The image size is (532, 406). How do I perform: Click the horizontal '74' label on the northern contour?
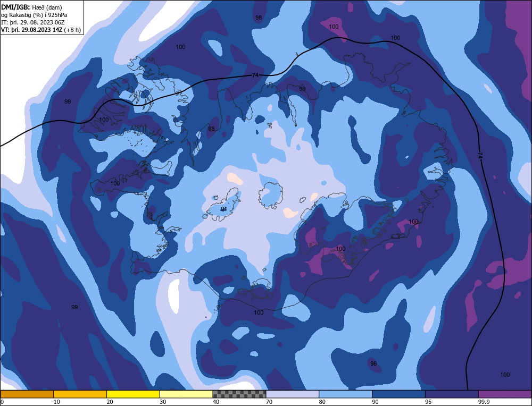click(255, 75)
